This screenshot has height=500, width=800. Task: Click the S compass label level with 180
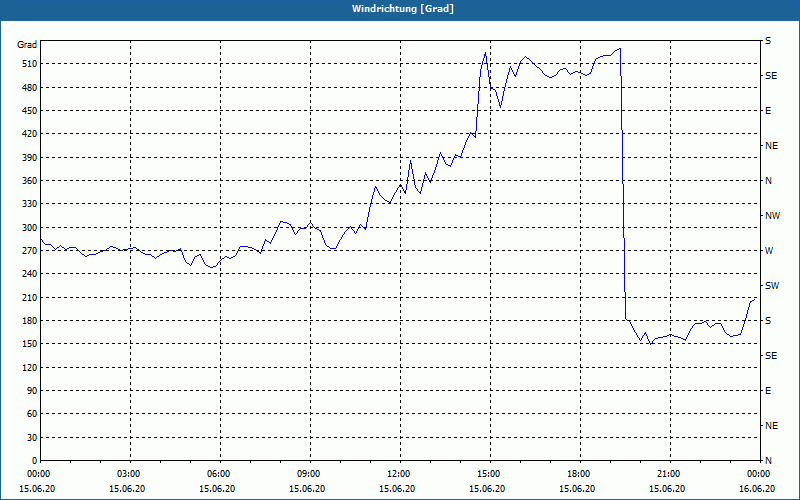(x=768, y=321)
